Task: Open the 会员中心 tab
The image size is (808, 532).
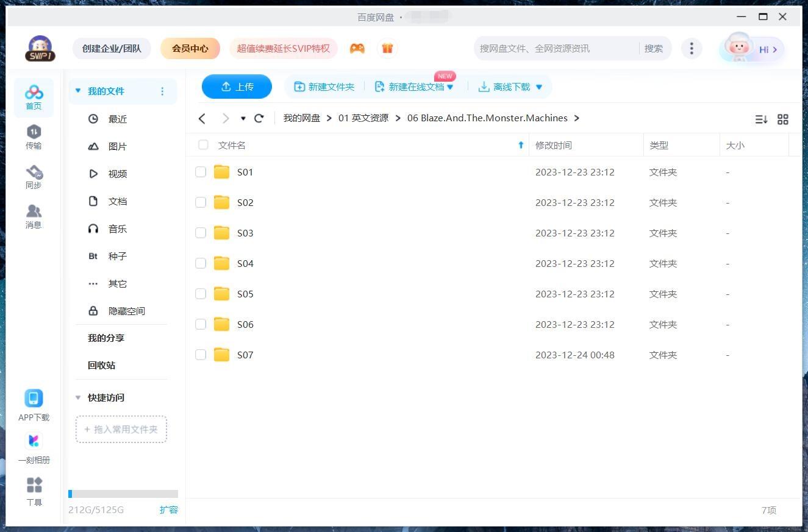Action: tap(190, 48)
